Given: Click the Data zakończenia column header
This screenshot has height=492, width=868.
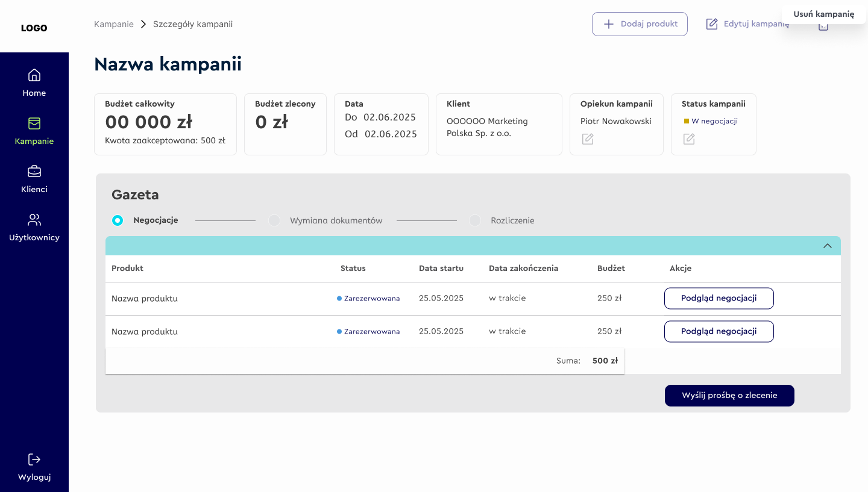Looking at the screenshot, I should tap(524, 268).
